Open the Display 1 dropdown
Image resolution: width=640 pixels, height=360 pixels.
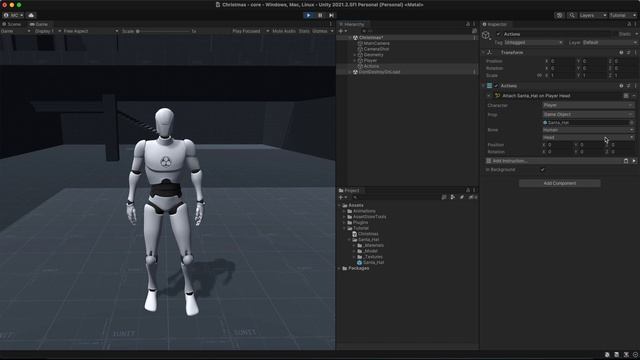coord(48,31)
